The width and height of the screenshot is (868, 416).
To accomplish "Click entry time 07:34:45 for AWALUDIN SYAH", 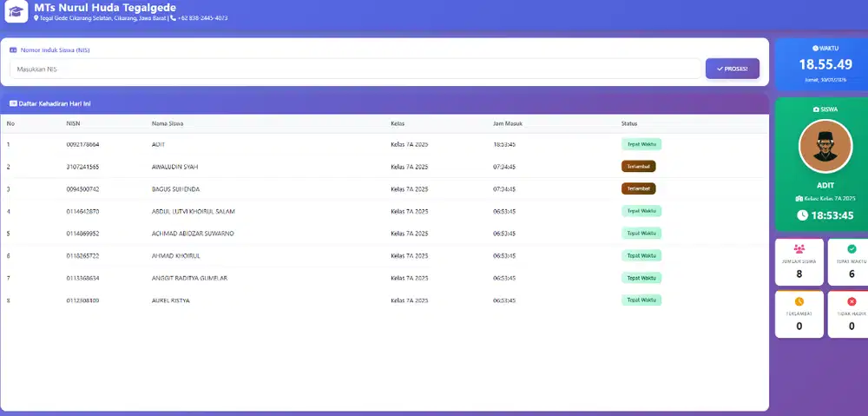I will click(x=504, y=167).
